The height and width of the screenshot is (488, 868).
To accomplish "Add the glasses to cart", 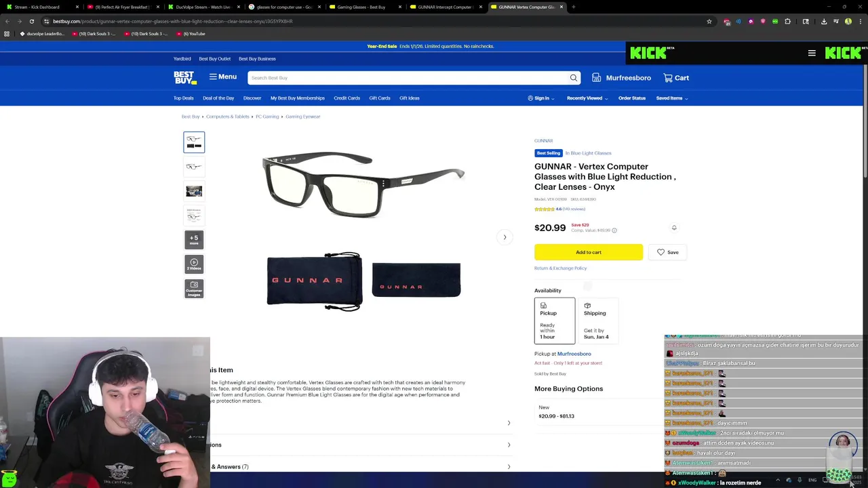I will click(x=589, y=252).
